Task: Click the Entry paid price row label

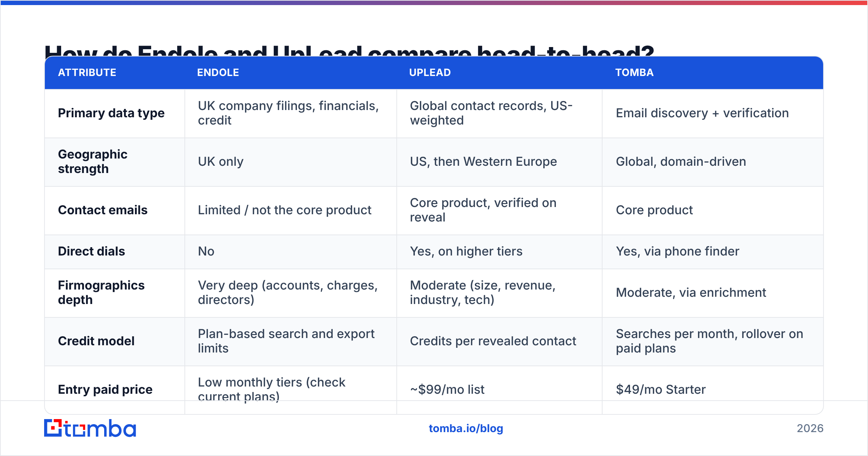Action: pos(105,389)
